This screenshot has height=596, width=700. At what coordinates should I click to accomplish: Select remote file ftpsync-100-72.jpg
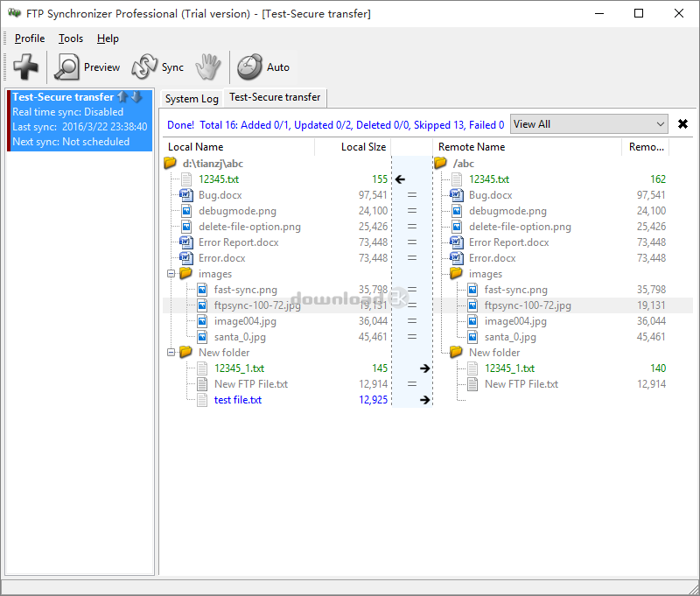coord(528,305)
